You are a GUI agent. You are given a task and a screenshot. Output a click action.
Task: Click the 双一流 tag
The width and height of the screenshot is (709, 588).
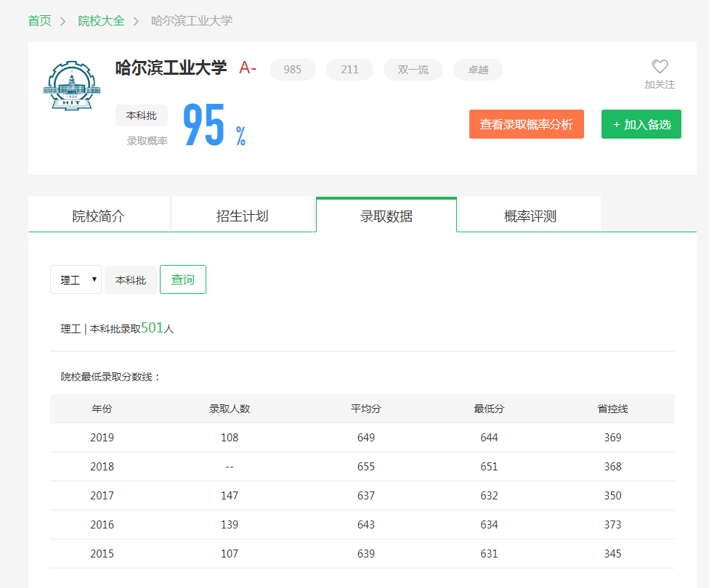(413, 70)
